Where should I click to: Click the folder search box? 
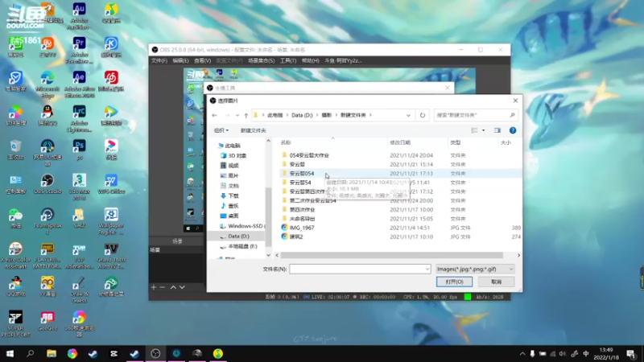pos(476,115)
